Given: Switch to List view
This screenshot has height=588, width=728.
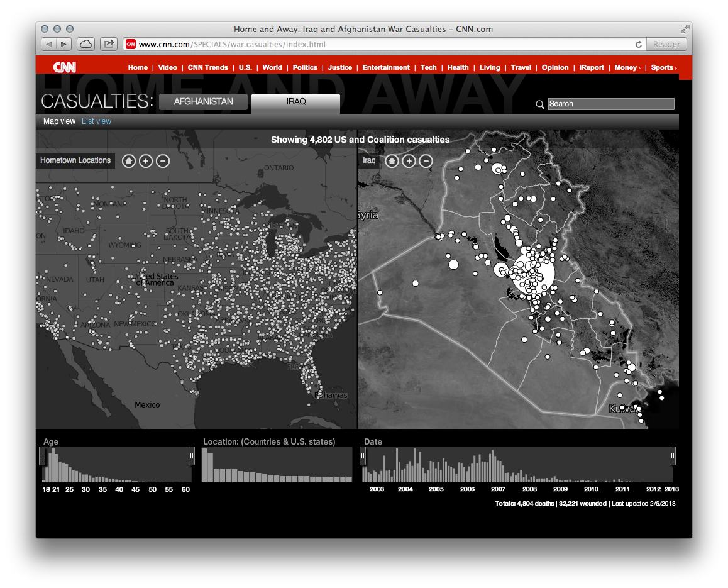Looking at the screenshot, I should click(x=97, y=121).
